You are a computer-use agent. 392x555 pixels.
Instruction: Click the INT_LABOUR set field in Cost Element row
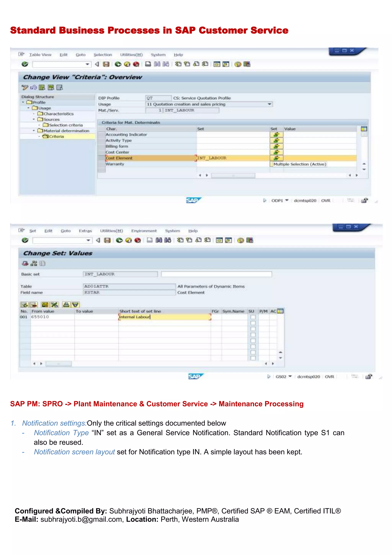[233, 158]
